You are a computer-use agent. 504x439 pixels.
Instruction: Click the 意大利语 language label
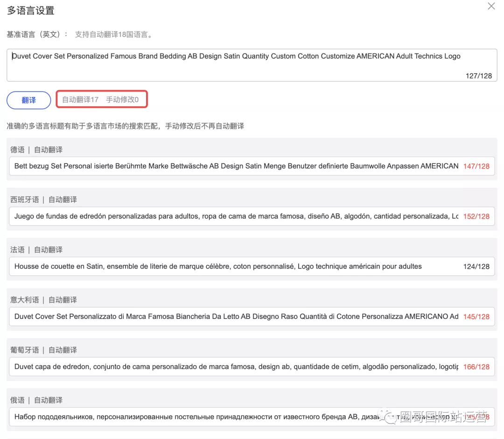24,300
